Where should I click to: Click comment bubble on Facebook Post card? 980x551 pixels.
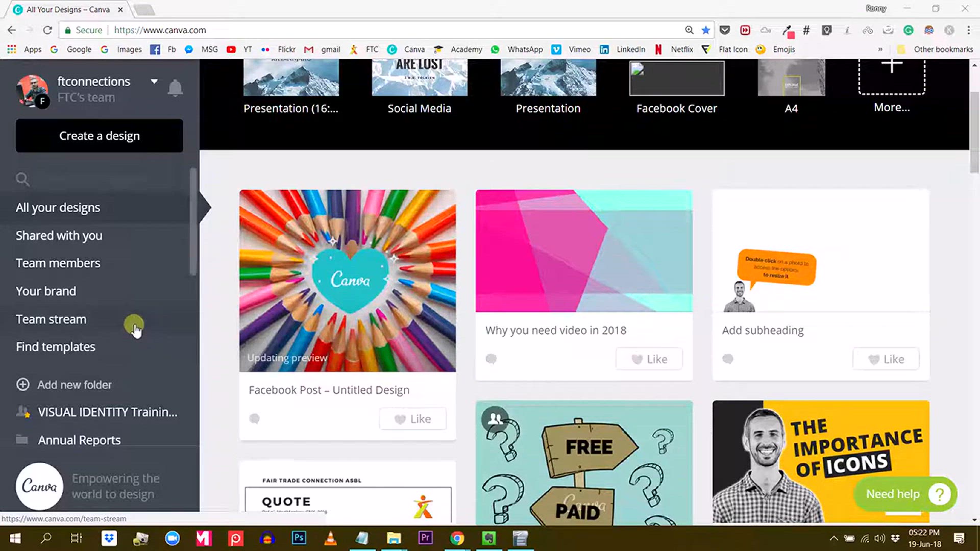(x=254, y=419)
